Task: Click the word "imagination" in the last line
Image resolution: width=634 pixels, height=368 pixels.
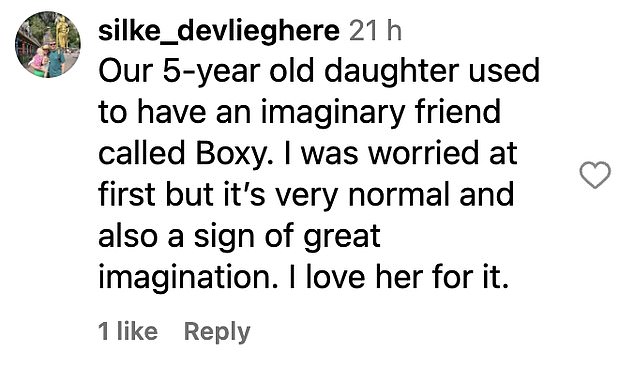Action: [185, 278]
